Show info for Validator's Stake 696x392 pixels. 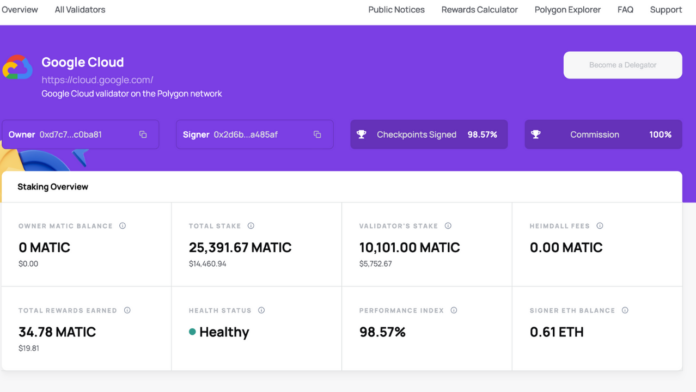point(448,226)
